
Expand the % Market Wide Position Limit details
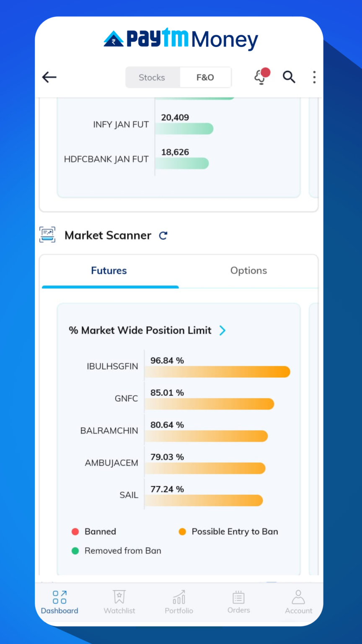tap(222, 330)
